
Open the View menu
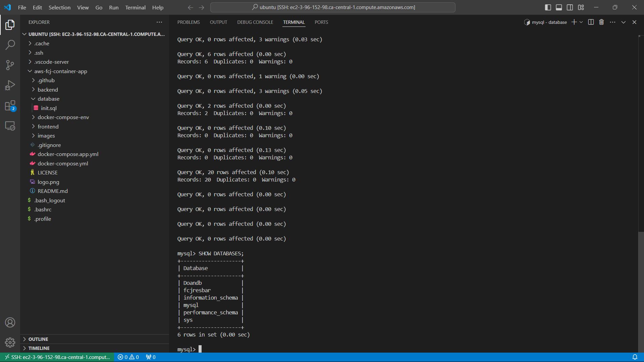[x=83, y=7]
